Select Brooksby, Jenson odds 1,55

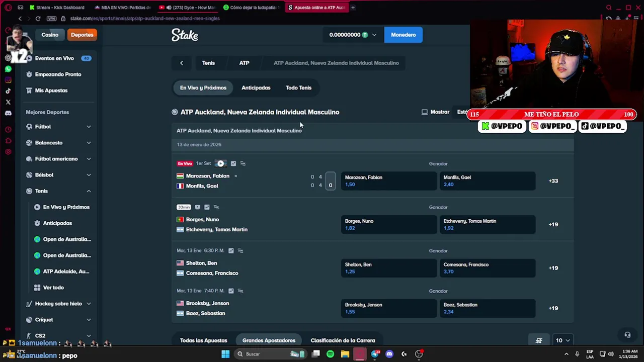(x=389, y=308)
